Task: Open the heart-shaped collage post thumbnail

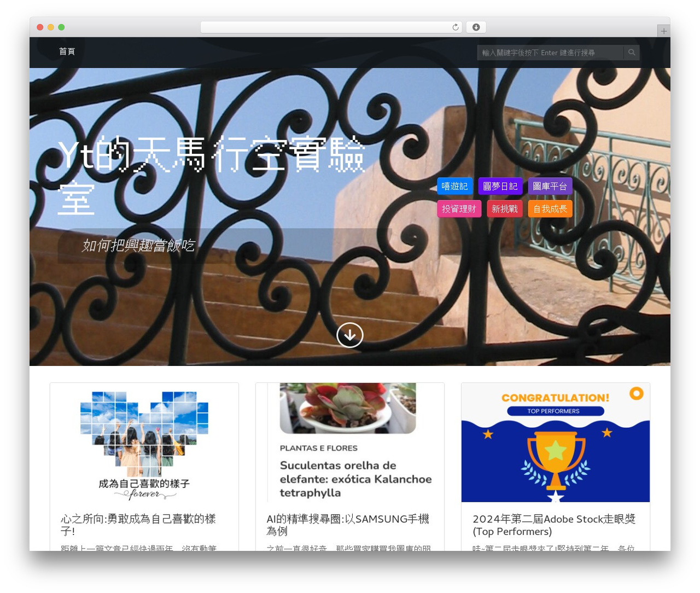Action: coord(144,443)
